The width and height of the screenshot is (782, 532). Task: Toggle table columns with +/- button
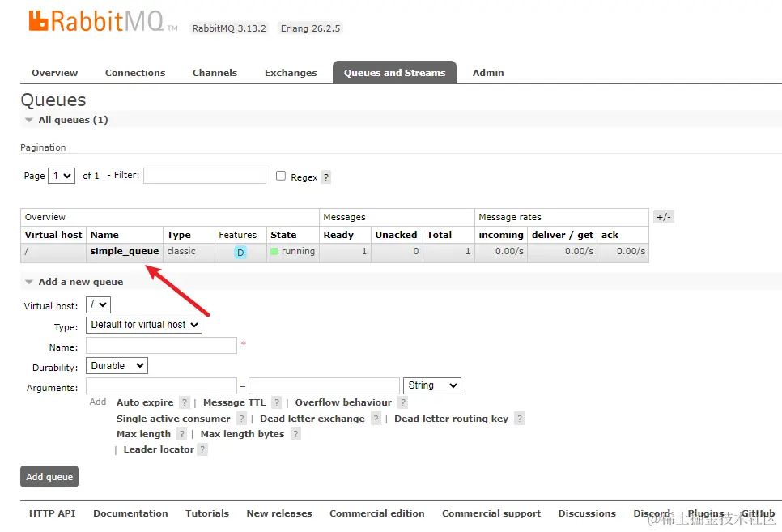coord(663,217)
